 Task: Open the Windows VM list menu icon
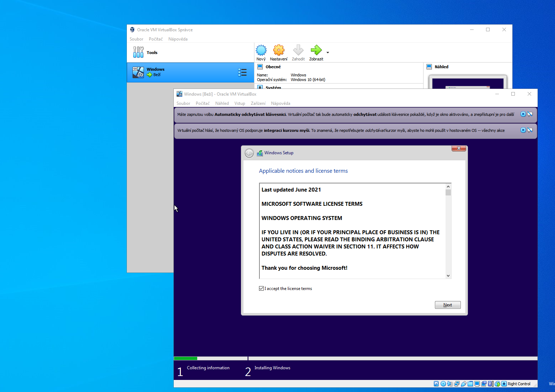click(x=242, y=73)
